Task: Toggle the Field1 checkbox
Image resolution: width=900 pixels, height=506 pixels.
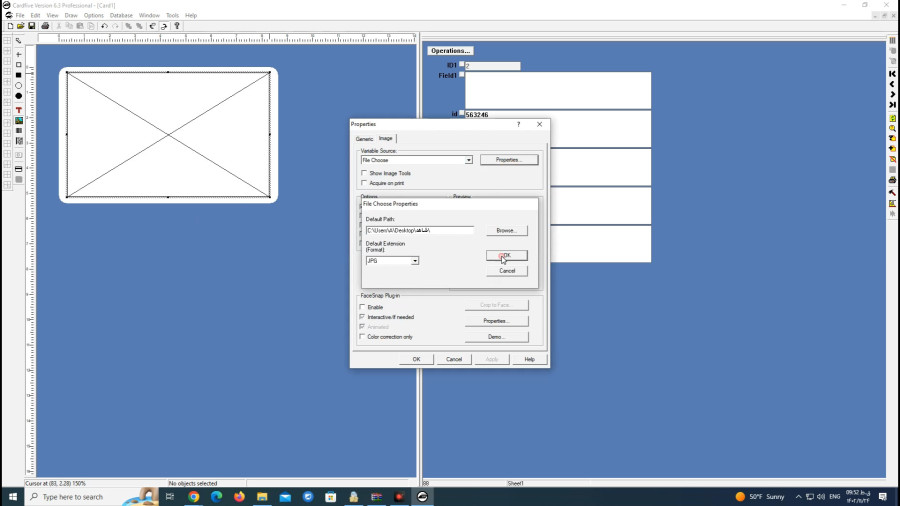Action: [x=461, y=75]
